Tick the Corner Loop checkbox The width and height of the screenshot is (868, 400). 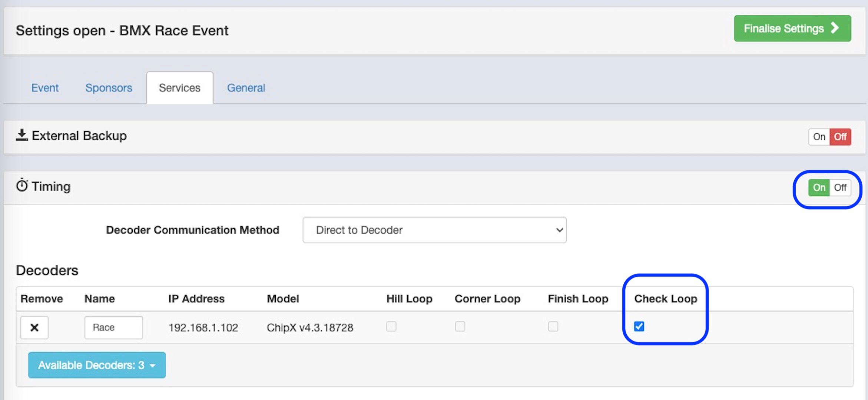(460, 326)
